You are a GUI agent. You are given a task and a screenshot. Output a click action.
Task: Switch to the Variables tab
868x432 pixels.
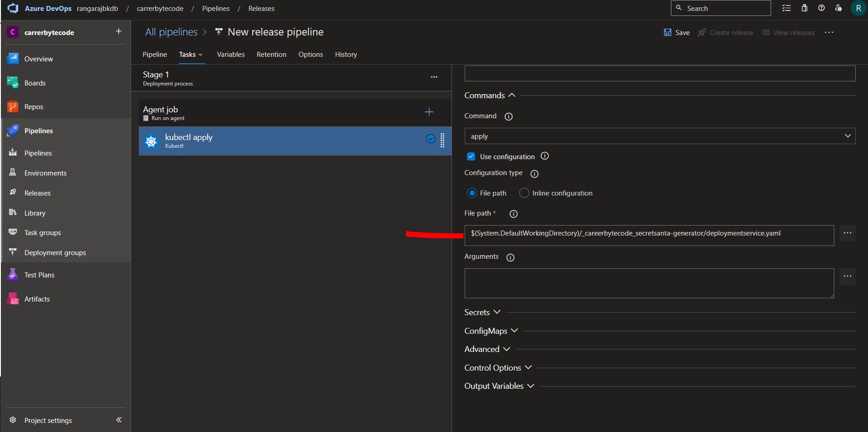(x=231, y=54)
